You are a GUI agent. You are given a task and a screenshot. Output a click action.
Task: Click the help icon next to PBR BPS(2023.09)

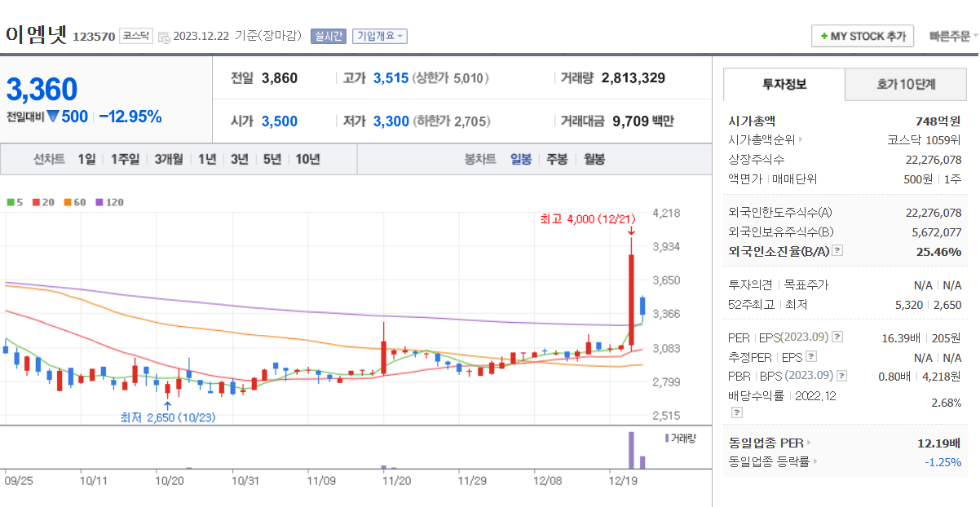click(x=841, y=376)
